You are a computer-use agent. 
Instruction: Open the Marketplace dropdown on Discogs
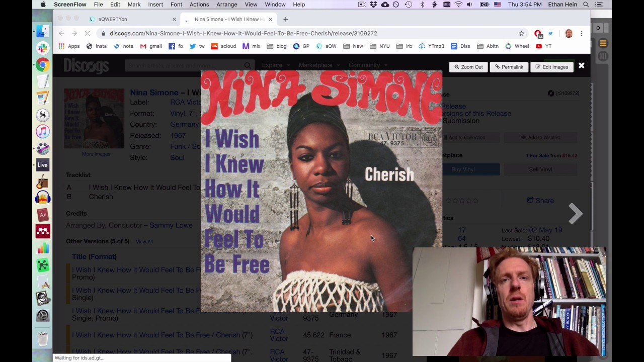(x=319, y=65)
